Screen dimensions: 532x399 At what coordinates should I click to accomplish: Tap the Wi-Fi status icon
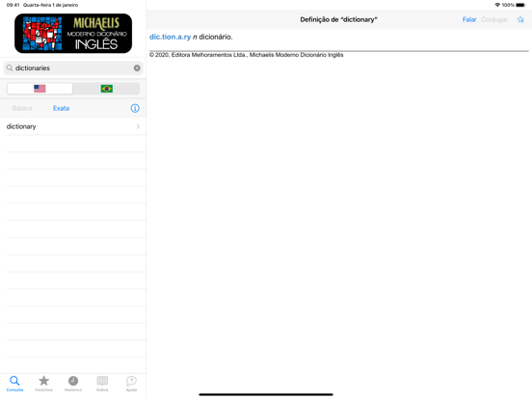pyautogui.click(x=497, y=5)
